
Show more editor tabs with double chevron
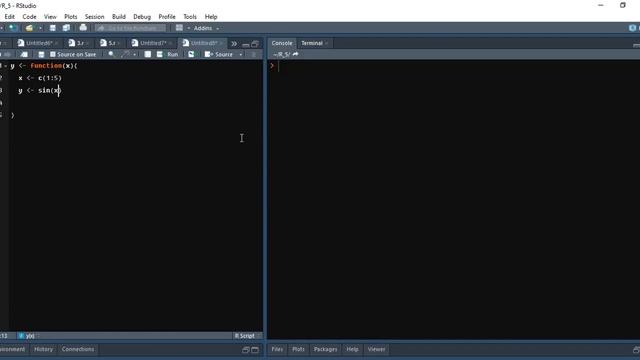[234, 43]
